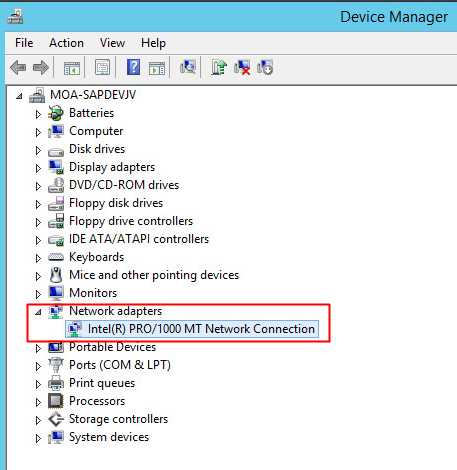Open the File menu
Image resolution: width=457 pixels, height=470 pixels.
pos(24,43)
